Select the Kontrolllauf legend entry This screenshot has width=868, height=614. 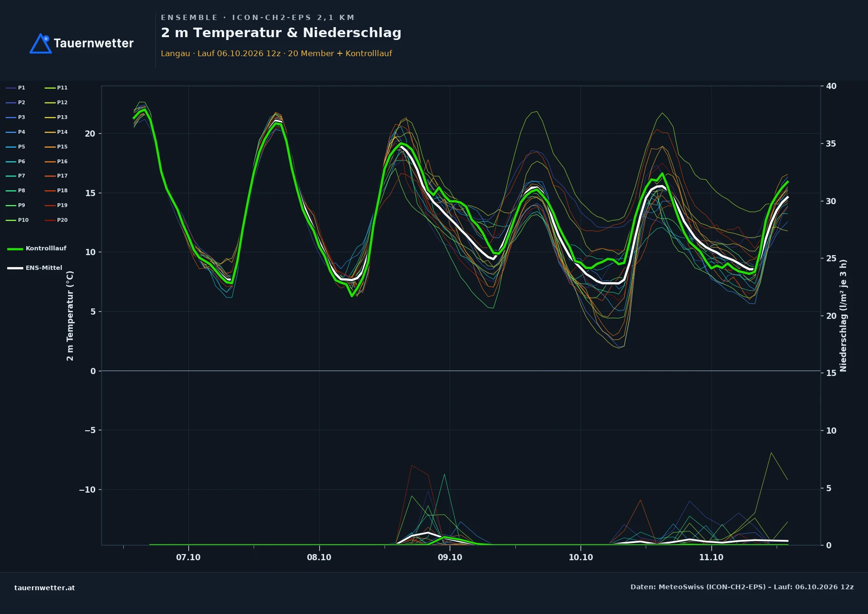(37, 248)
